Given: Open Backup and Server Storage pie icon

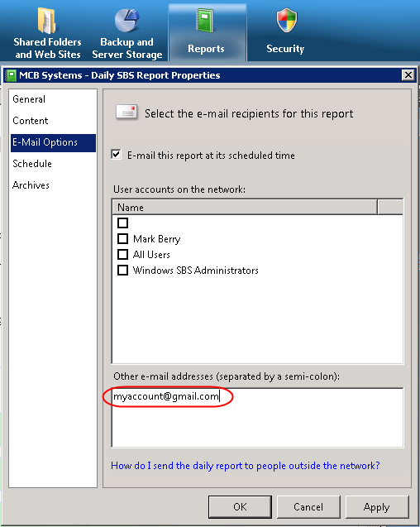Looking at the screenshot, I should [x=126, y=20].
